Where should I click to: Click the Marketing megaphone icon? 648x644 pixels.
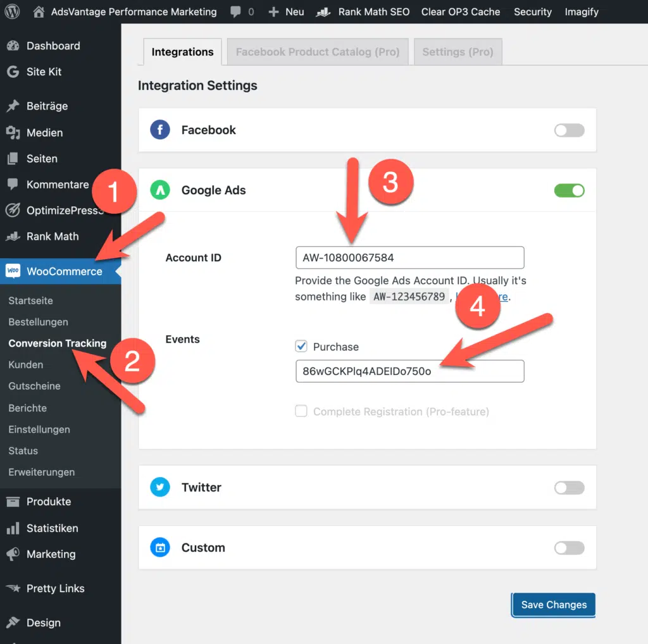coord(13,554)
